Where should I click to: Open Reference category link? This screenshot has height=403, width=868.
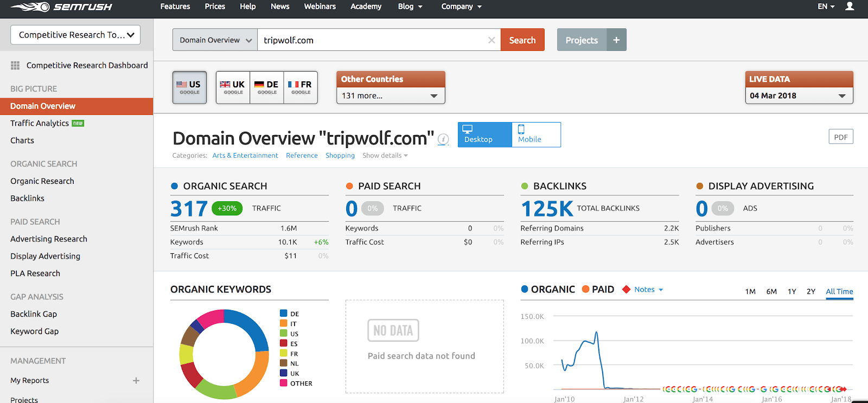[302, 156]
